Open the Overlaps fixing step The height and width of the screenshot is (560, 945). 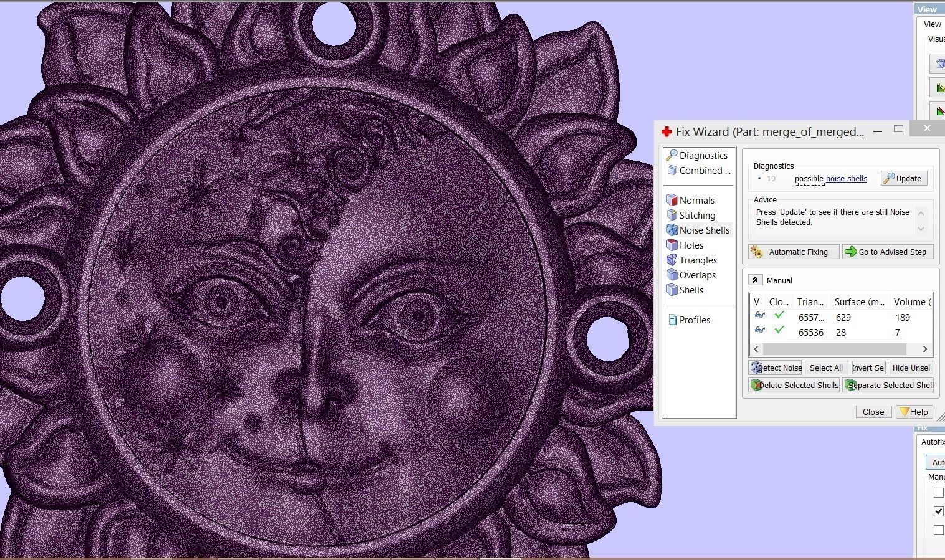point(691,275)
